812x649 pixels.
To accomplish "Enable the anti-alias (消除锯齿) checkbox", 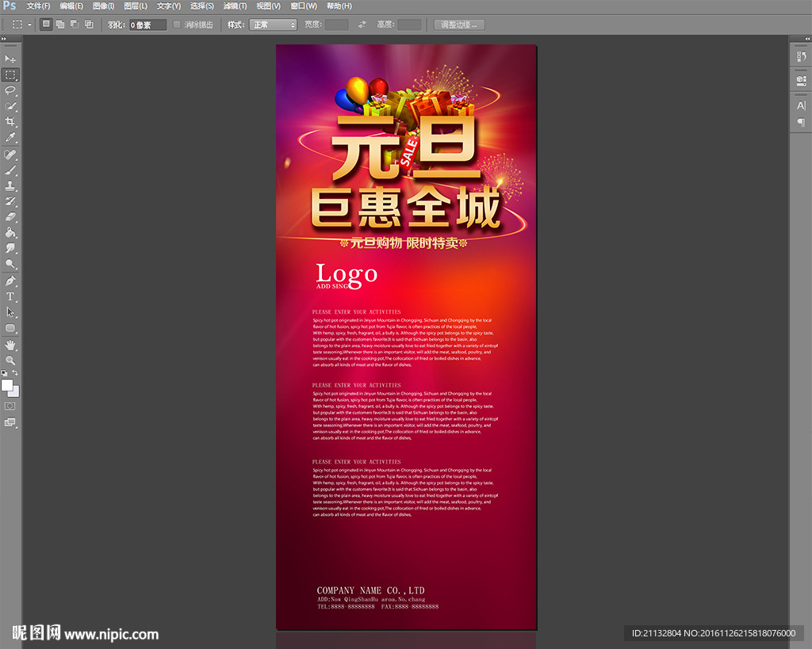I will [177, 25].
